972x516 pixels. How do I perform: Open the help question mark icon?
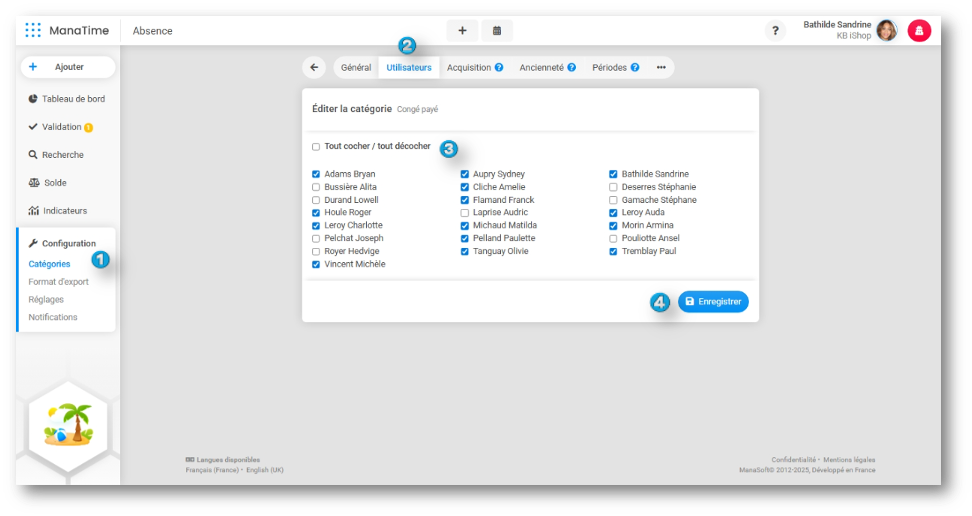775,30
